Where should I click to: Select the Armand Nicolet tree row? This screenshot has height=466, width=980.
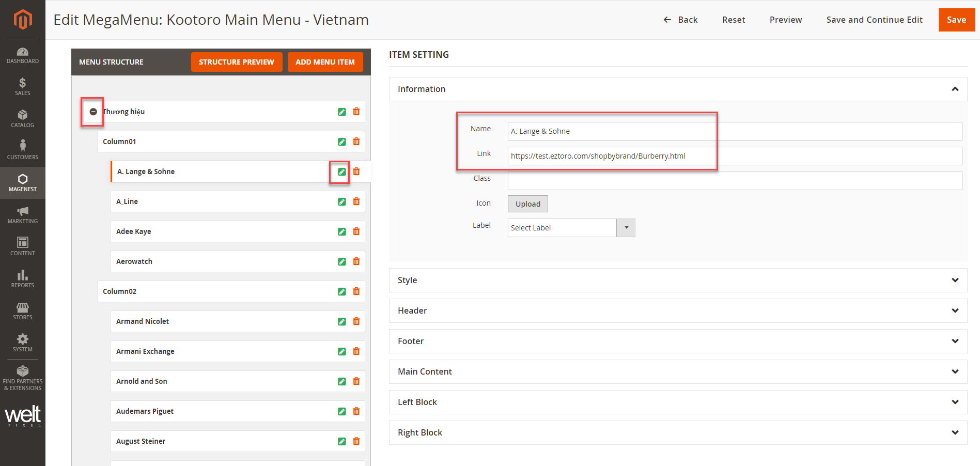(238, 321)
